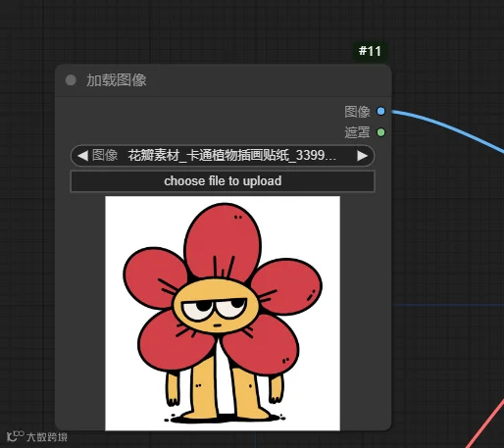Click the #11 node ID badge
Viewport: 504px width, 448px height.
[370, 51]
